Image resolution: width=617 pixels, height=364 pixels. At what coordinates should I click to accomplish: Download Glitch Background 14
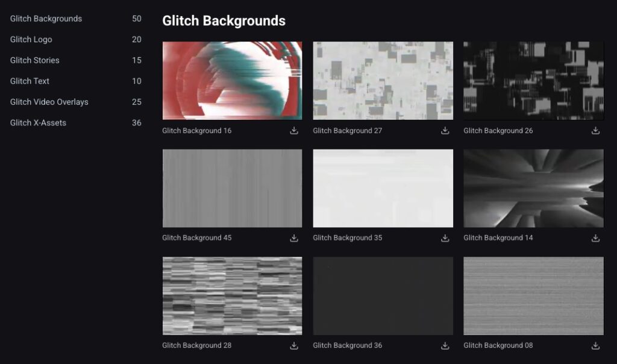pos(595,238)
